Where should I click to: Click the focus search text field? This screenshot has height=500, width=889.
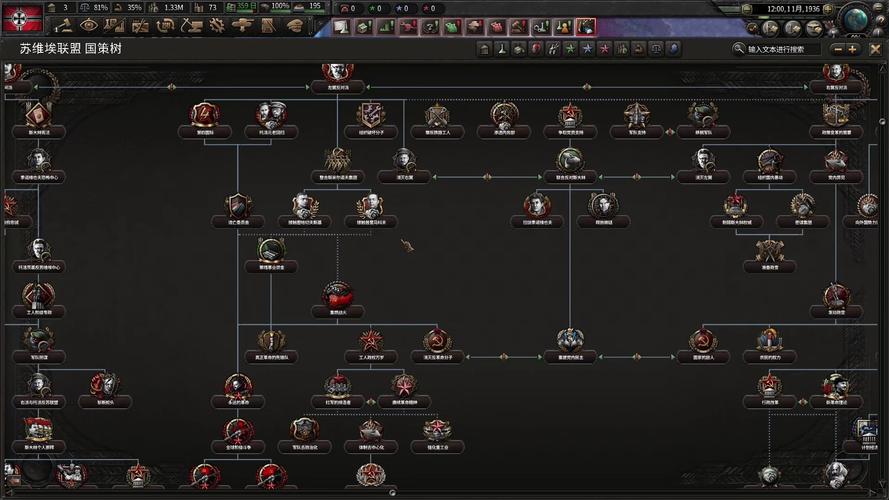pyautogui.click(x=782, y=49)
